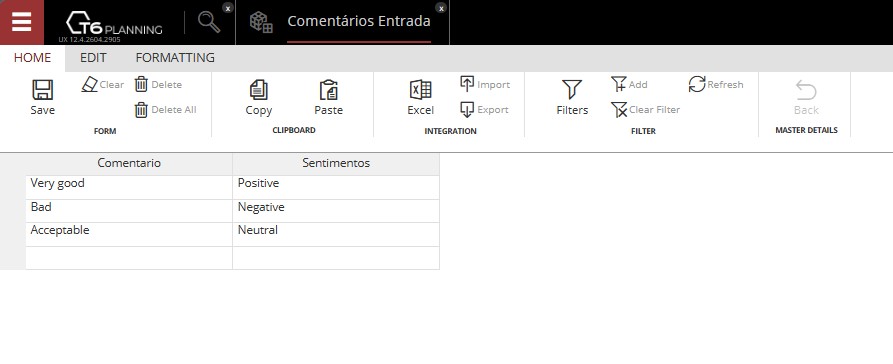Click the empty Comentario cell in last row
The width and height of the screenshot is (893, 364).
pyautogui.click(x=129, y=258)
